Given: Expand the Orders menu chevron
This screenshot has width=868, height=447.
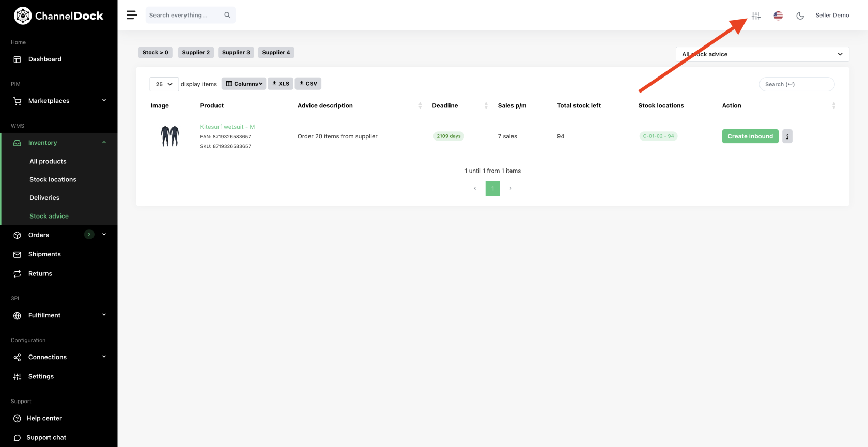Looking at the screenshot, I should [104, 234].
